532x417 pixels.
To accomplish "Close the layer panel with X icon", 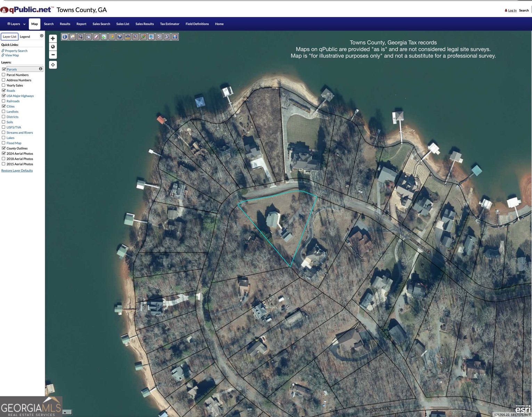I will tap(42, 36).
